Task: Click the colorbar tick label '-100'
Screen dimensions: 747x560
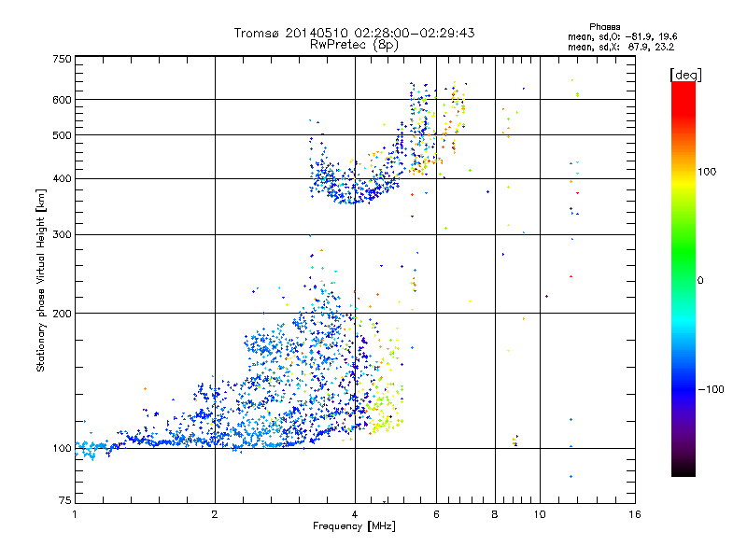Action: coord(712,389)
